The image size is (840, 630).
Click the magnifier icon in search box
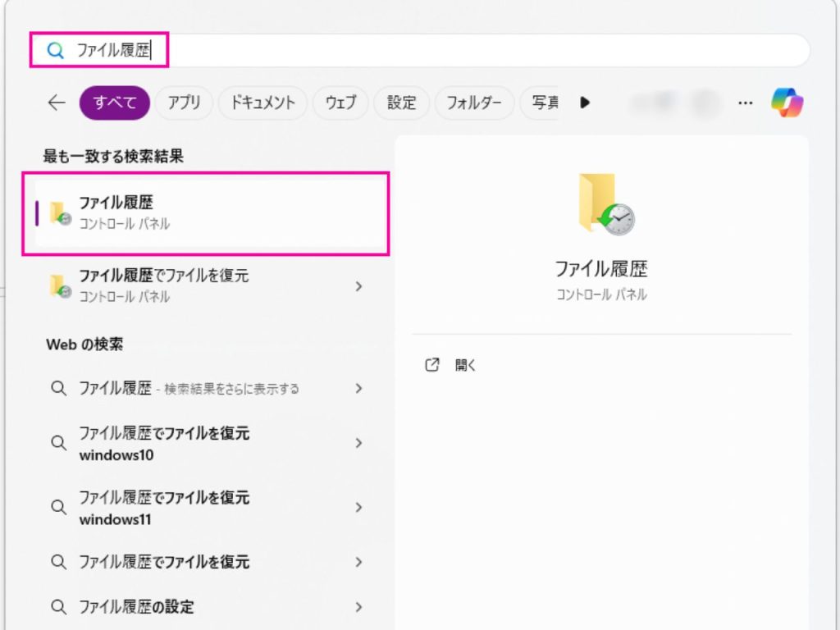pyautogui.click(x=55, y=51)
